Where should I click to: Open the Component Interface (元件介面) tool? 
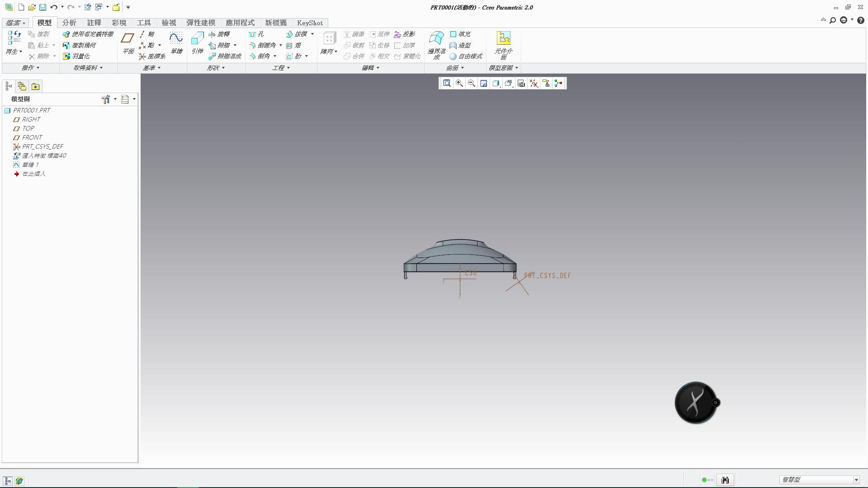click(x=503, y=45)
